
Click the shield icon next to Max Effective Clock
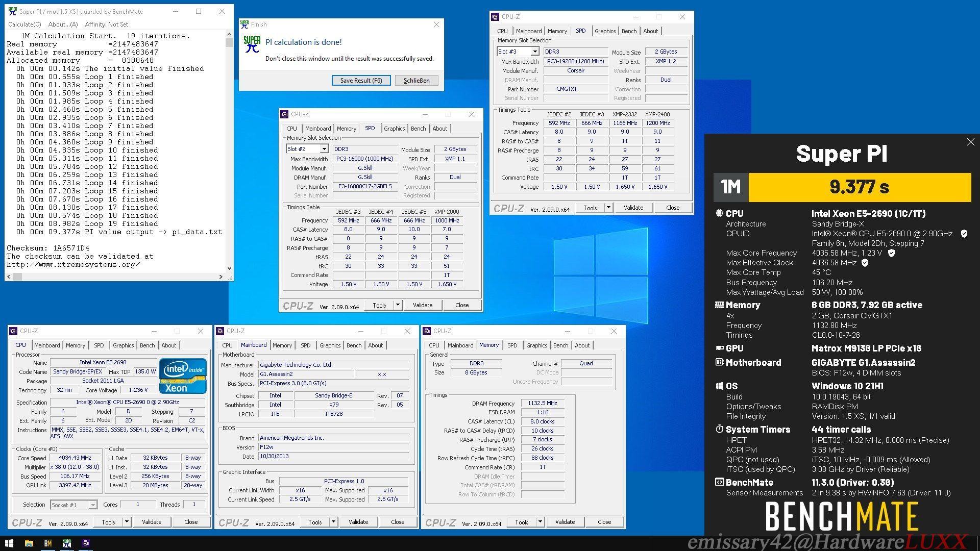click(865, 263)
